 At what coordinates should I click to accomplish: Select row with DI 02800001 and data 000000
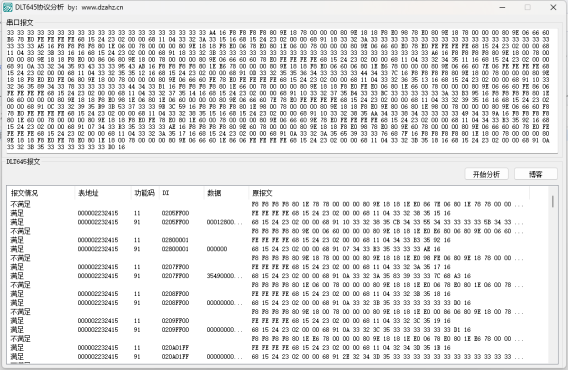[x=279, y=249]
